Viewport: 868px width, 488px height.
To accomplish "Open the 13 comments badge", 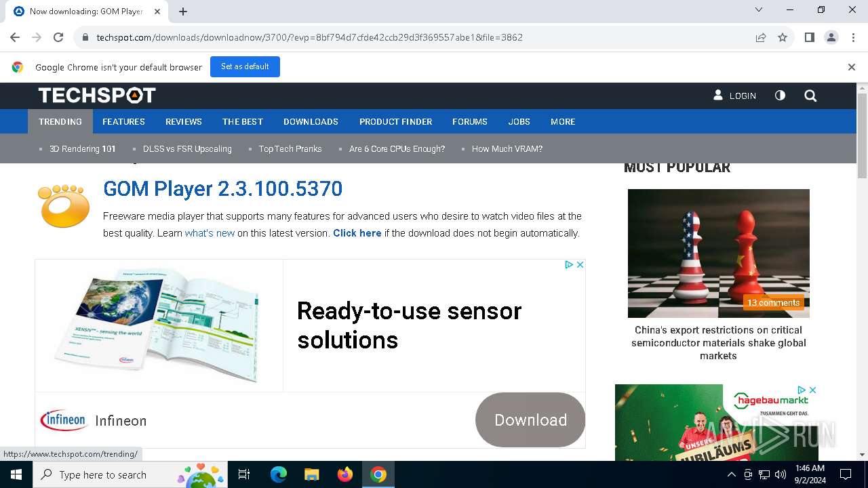I will [x=773, y=303].
